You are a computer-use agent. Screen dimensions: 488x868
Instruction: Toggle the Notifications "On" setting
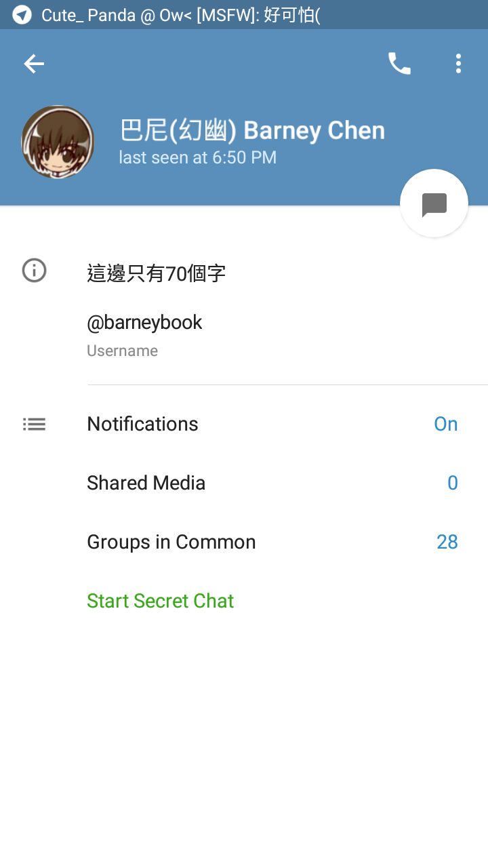pos(445,425)
